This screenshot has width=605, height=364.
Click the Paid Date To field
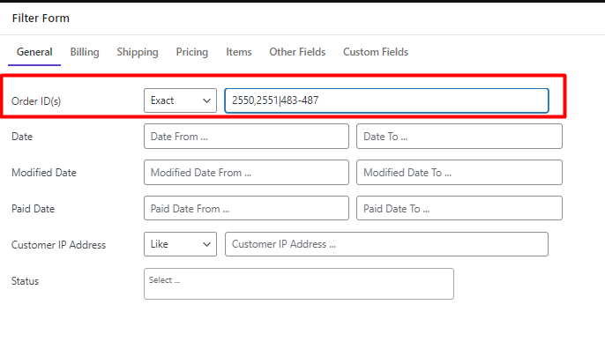click(x=459, y=208)
